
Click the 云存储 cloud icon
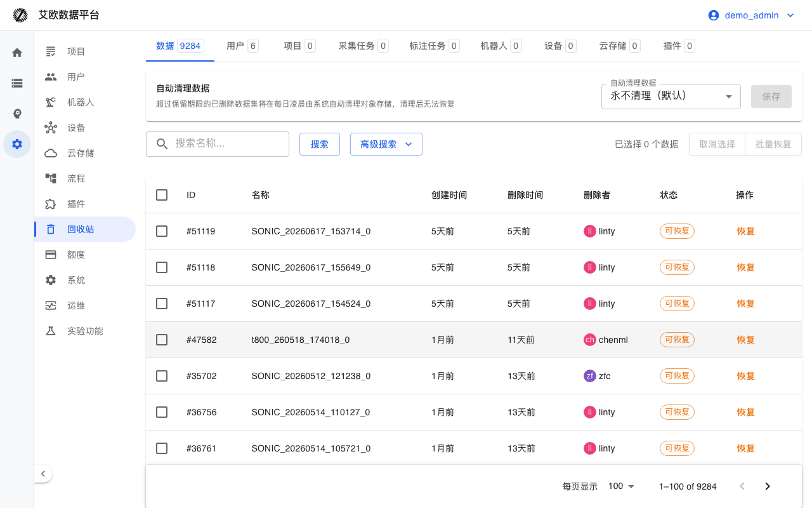coord(51,153)
